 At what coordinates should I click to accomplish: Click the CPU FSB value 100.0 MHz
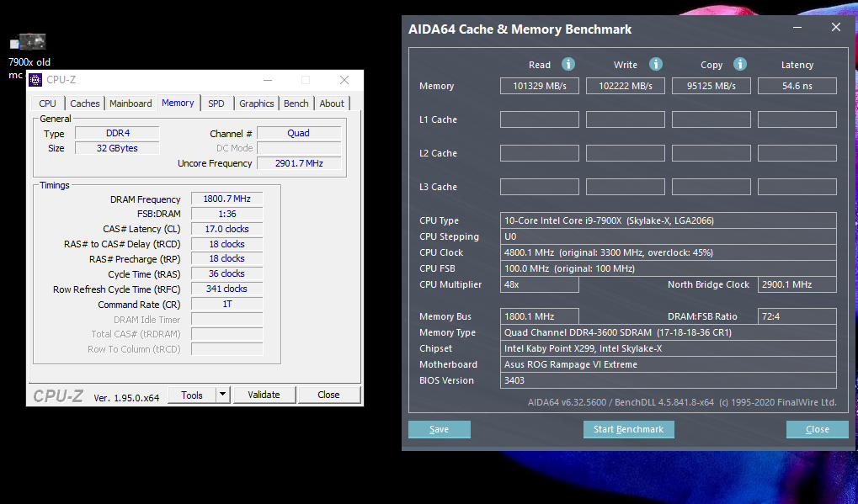pos(668,268)
